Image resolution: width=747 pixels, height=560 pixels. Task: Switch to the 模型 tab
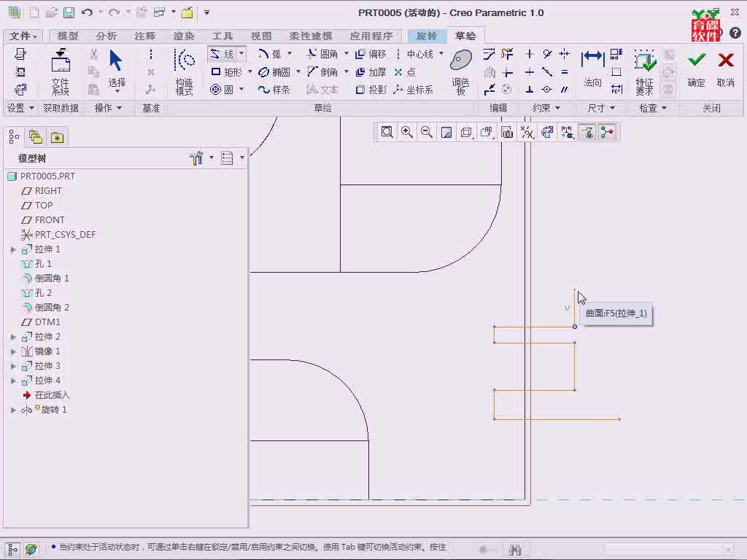coord(68,36)
